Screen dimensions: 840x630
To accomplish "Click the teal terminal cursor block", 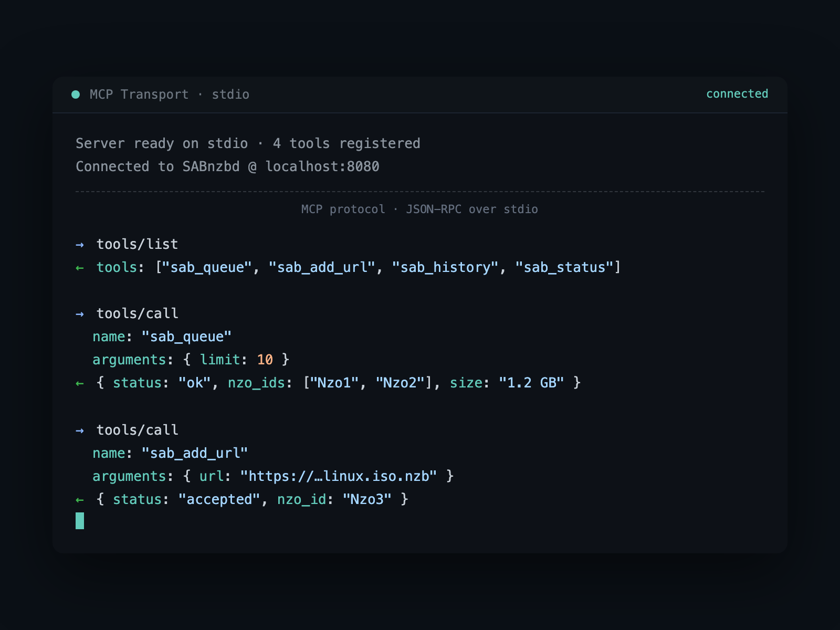I will [80, 521].
